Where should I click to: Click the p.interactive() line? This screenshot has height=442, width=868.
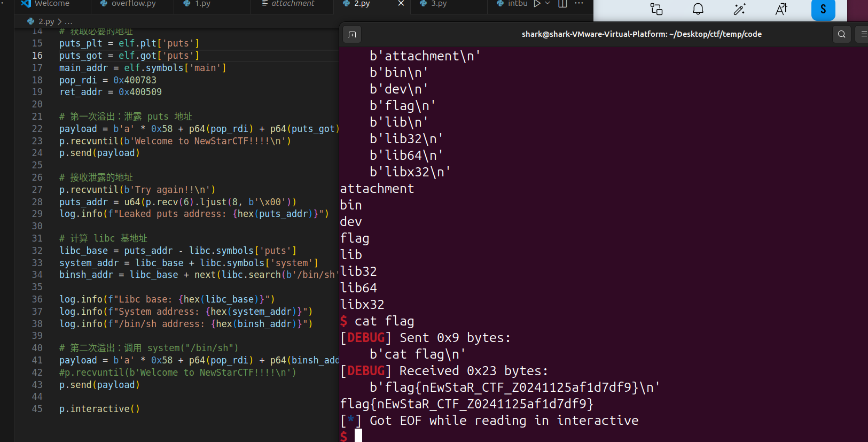(x=99, y=409)
